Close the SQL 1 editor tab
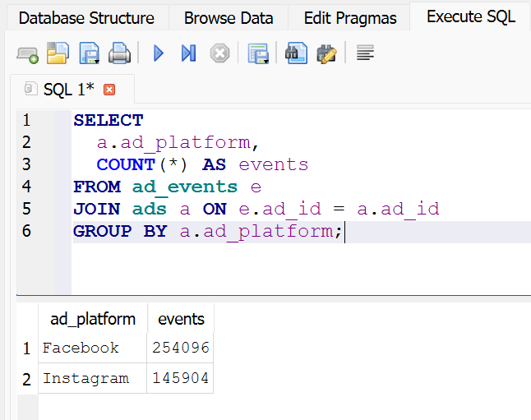The image size is (531, 420). [109, 89]
